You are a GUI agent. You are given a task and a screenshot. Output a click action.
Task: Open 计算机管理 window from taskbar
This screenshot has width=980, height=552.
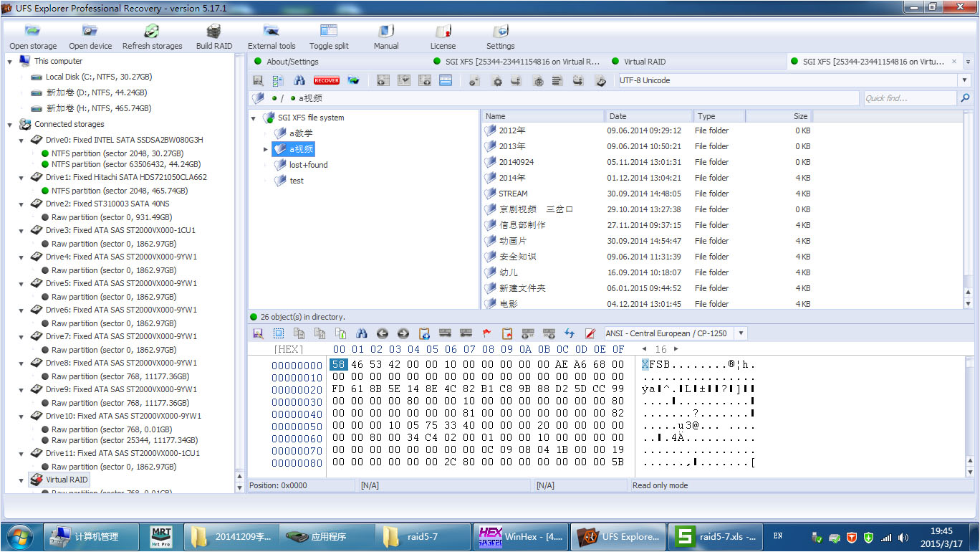pyautogui.click(x=91, y=536)
